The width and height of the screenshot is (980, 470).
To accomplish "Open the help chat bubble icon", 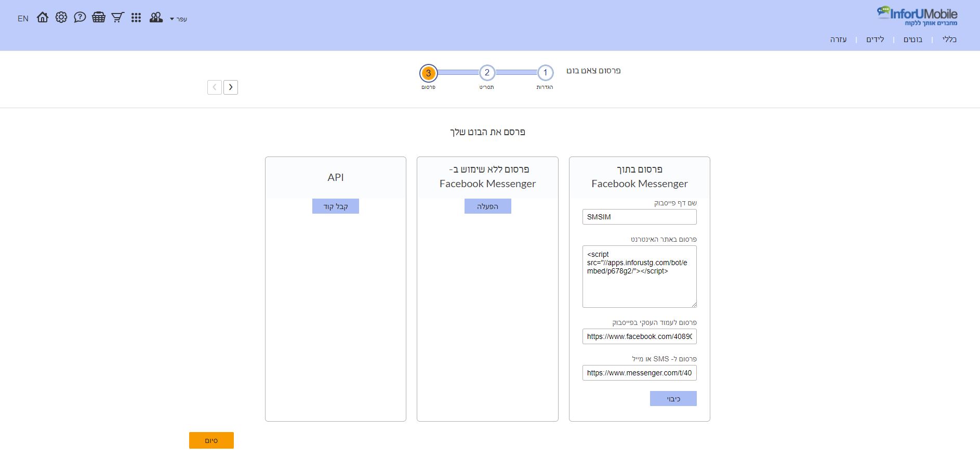I will [80, 18].
